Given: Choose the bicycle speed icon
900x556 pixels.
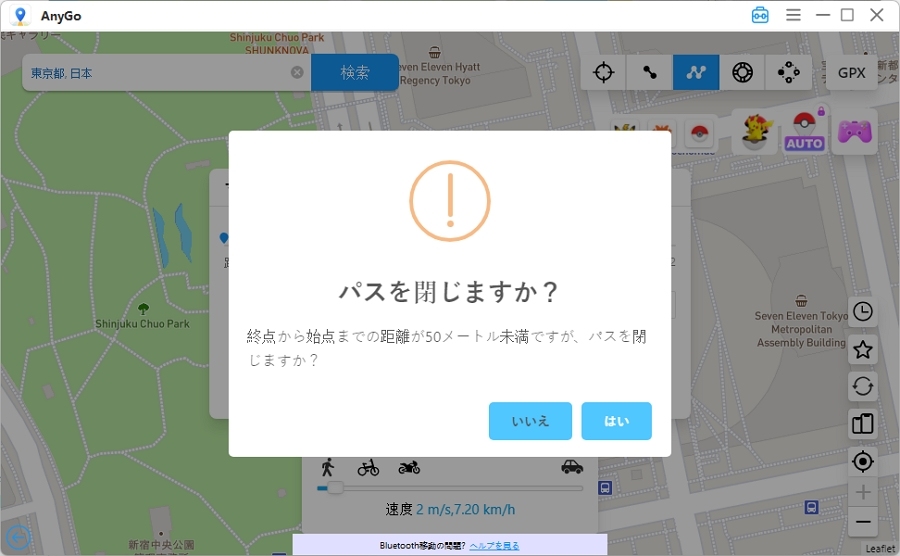Looking at the screenshot, I should [x=368, y=468].
